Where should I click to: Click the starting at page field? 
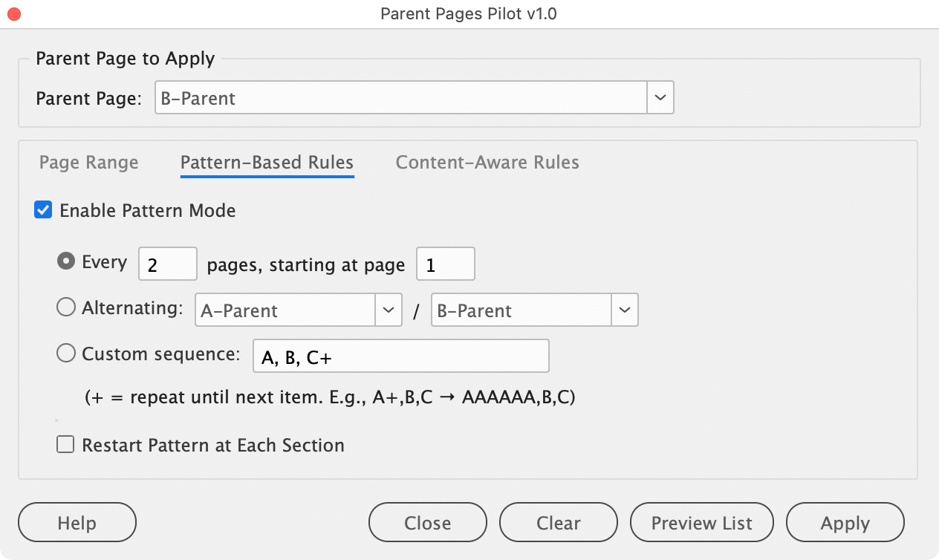pos(445,264)
